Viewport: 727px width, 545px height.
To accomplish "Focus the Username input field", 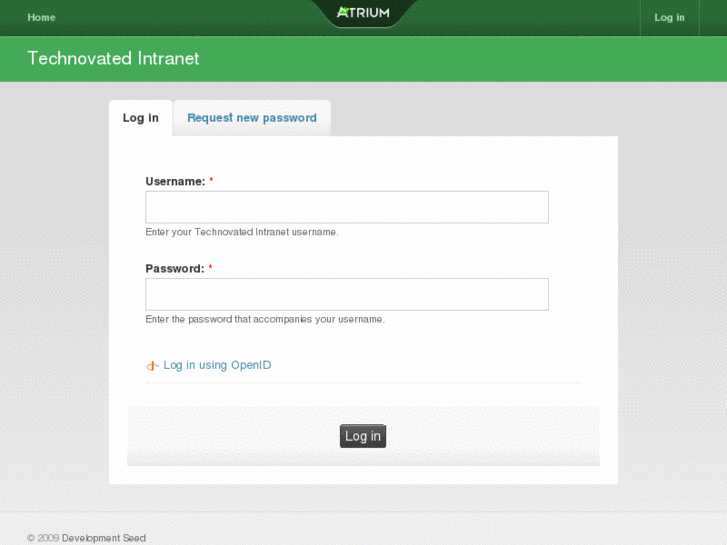I will pos(347,207).
